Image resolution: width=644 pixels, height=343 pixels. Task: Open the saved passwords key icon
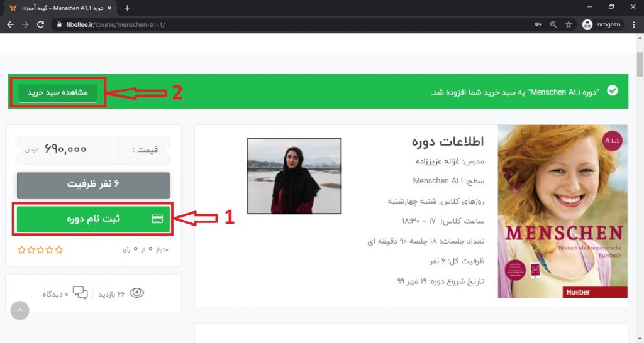pyautogui.click(x=538, y=24)
